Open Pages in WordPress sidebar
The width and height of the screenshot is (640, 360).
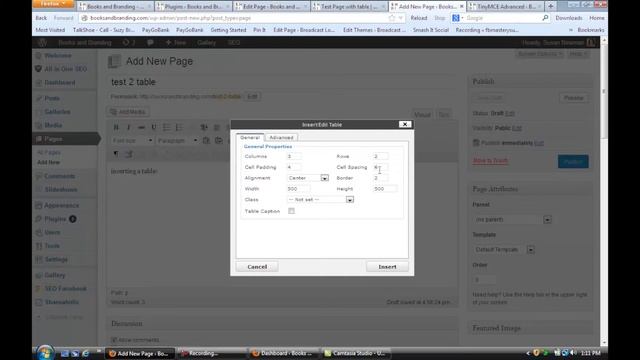point(53,139)
